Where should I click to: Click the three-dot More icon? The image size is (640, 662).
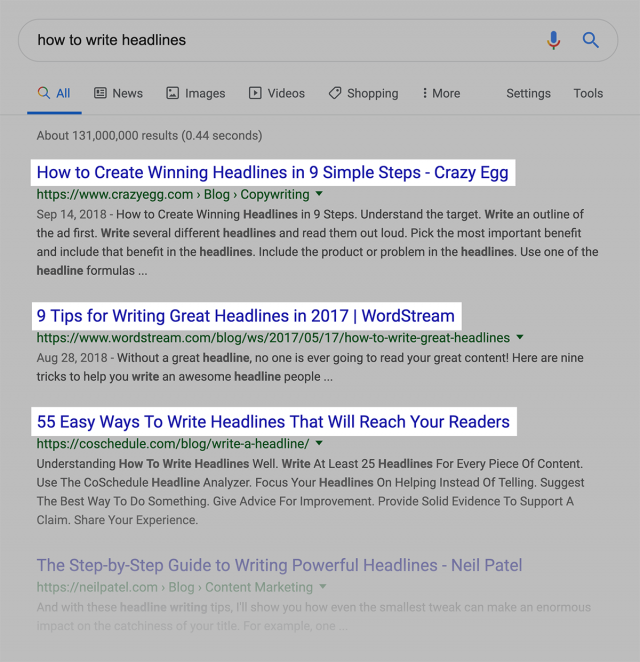tap(425, 93)
